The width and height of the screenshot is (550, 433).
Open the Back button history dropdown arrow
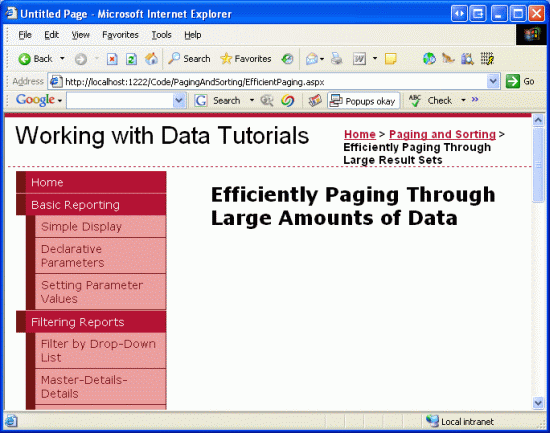[x=62, y=59]
